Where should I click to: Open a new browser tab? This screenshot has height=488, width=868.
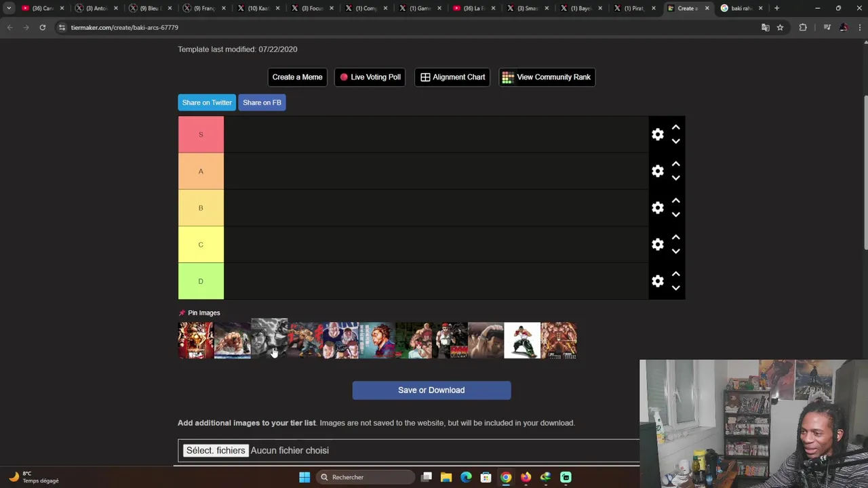(777, 8)
